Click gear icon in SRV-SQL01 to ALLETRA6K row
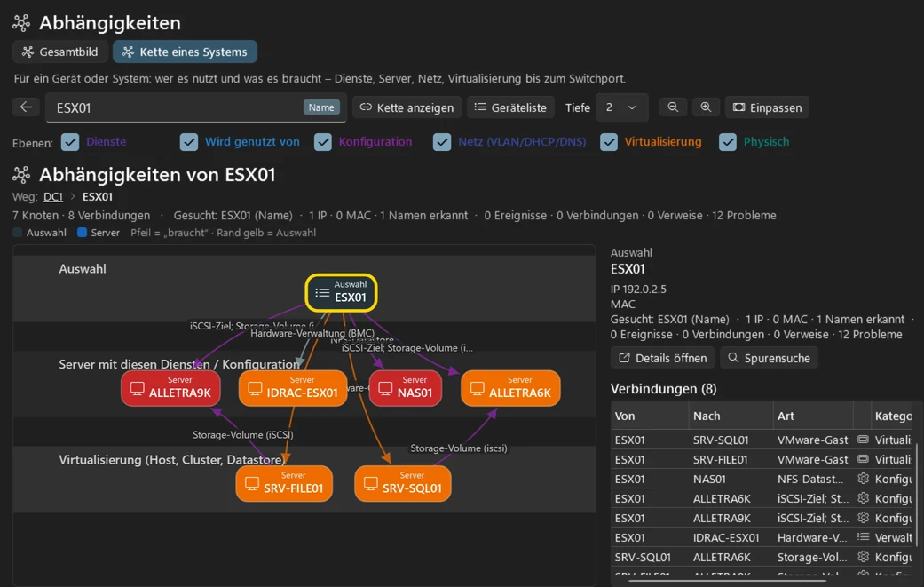Viewport: 924px width, 587px height. [x=864, y=556]
